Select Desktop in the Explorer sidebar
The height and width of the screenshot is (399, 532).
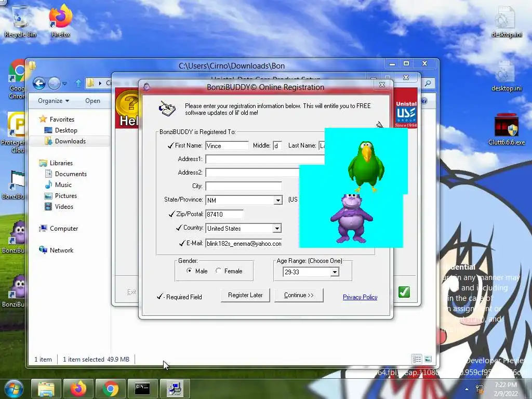66,130
